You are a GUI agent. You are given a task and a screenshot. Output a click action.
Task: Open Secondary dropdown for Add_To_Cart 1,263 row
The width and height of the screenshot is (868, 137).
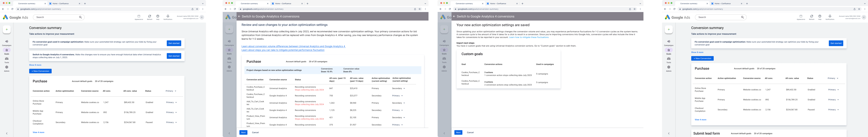point(398,103)
